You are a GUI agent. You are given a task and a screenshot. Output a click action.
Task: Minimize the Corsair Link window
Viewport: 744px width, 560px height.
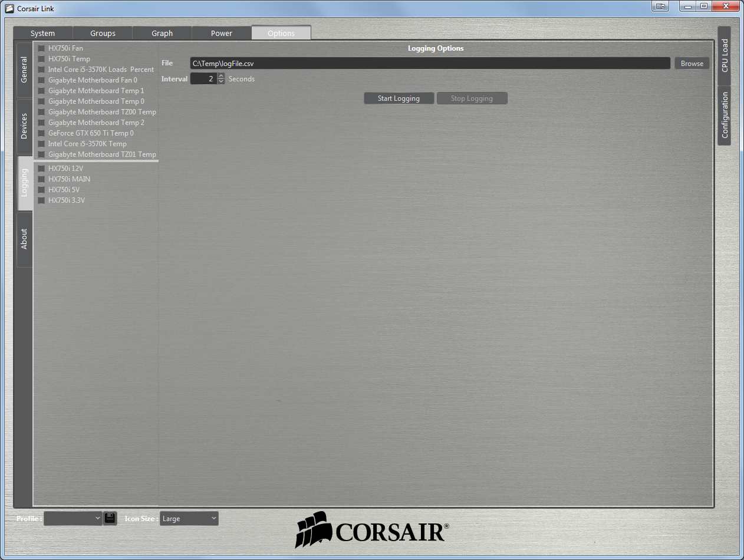[x=687, y=6]
